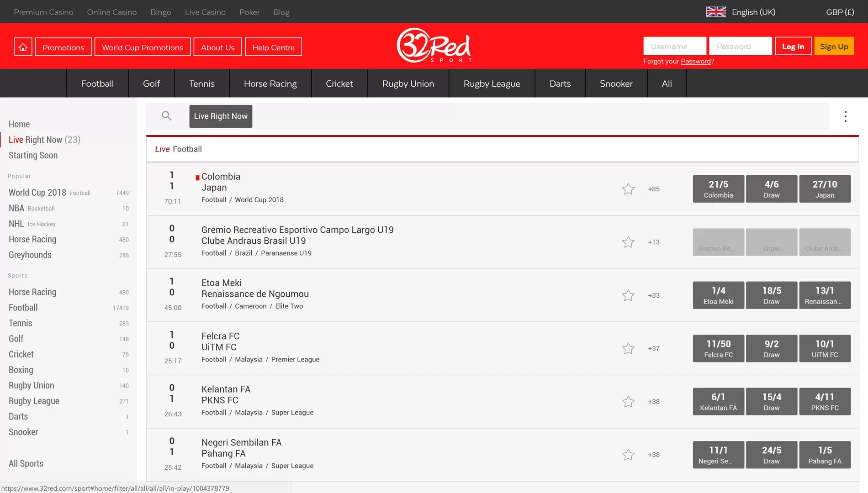Screen dimensions: 868x493
Task: Open Bingo in top bar
Action: (161, 12)
